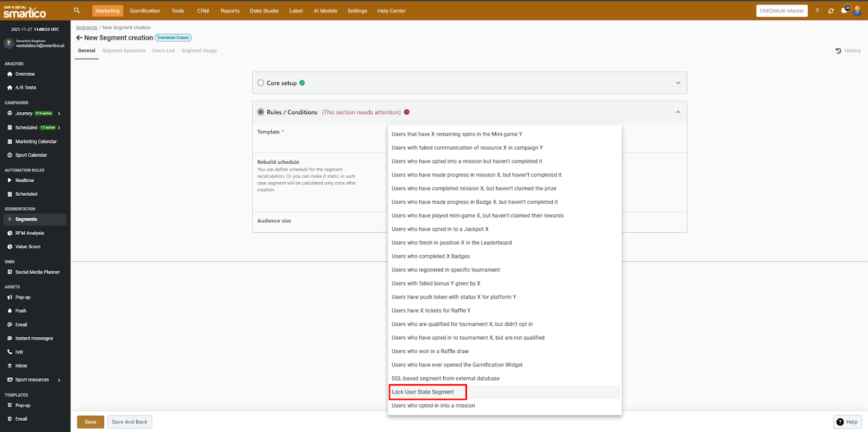The height and width of the screenshot is (432, 868).
Task: Select the Rules / Conditions radio button
Action: (x=261, y=112)
